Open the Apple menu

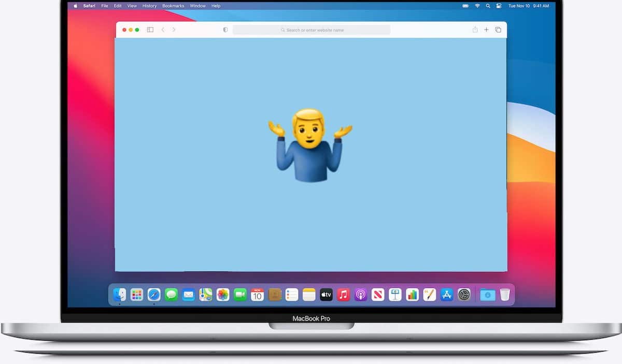pos(75,6)
